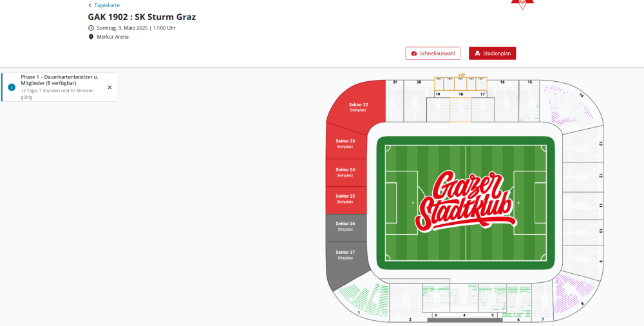Choose Sektor 24 standing area
This screenshot has width=644, height=326.
tap(345, 172)
